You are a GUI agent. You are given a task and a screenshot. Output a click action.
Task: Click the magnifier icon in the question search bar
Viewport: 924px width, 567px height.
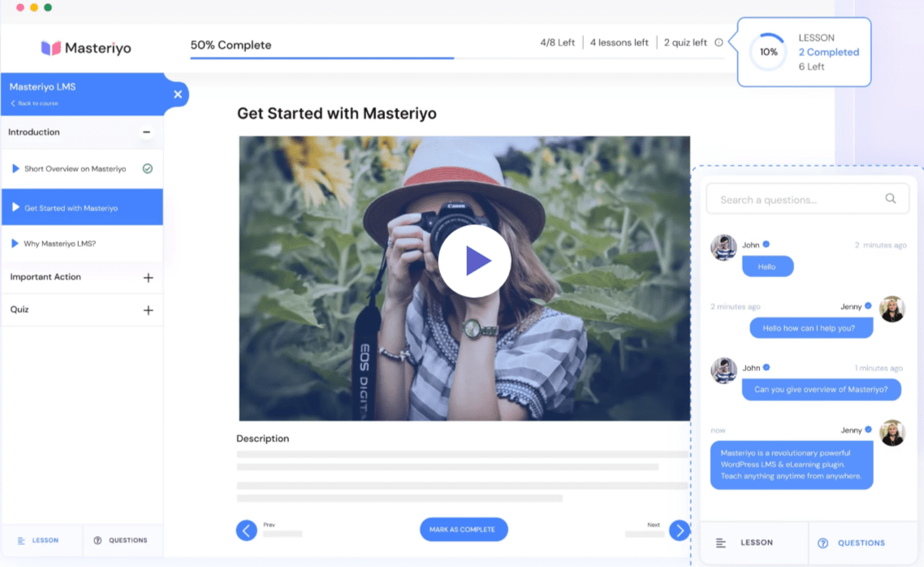890,197
